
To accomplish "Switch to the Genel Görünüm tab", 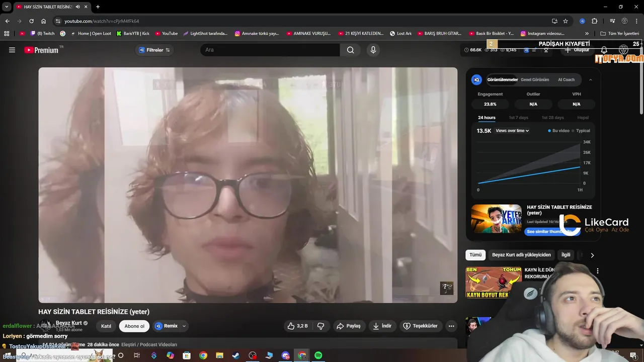I will click(x=535, y=79).
